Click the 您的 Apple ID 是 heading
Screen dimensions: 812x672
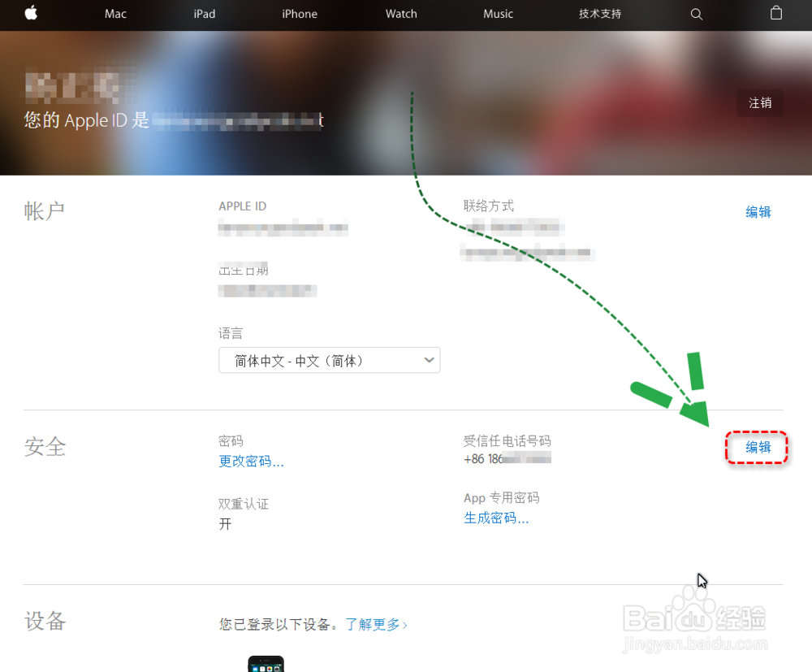[x=87, y=120]
